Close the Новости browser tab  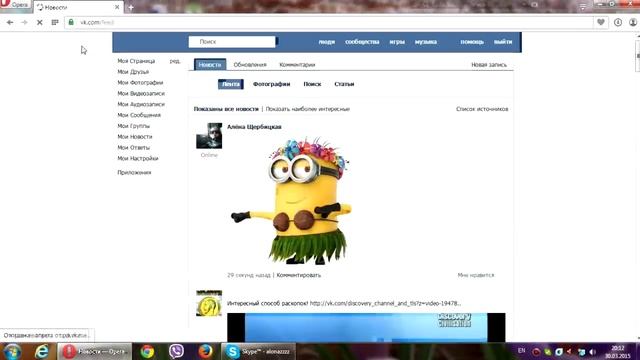point(117,7)
